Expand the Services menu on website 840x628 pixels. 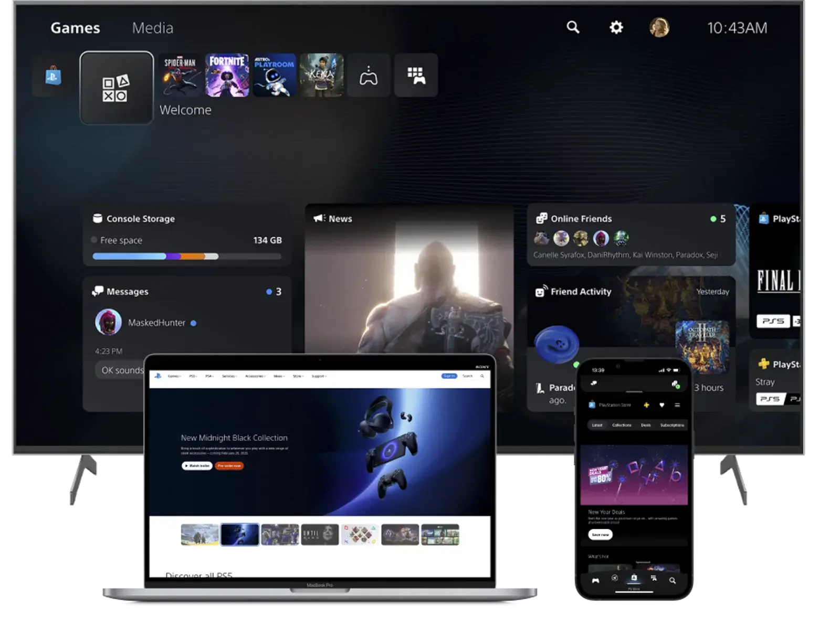click(x=229, y=376)
